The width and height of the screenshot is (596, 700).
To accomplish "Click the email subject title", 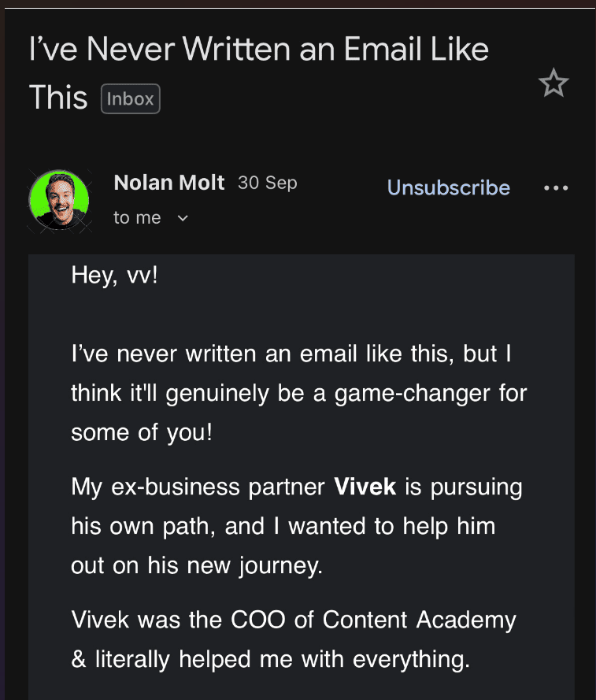I will (258, 50).
